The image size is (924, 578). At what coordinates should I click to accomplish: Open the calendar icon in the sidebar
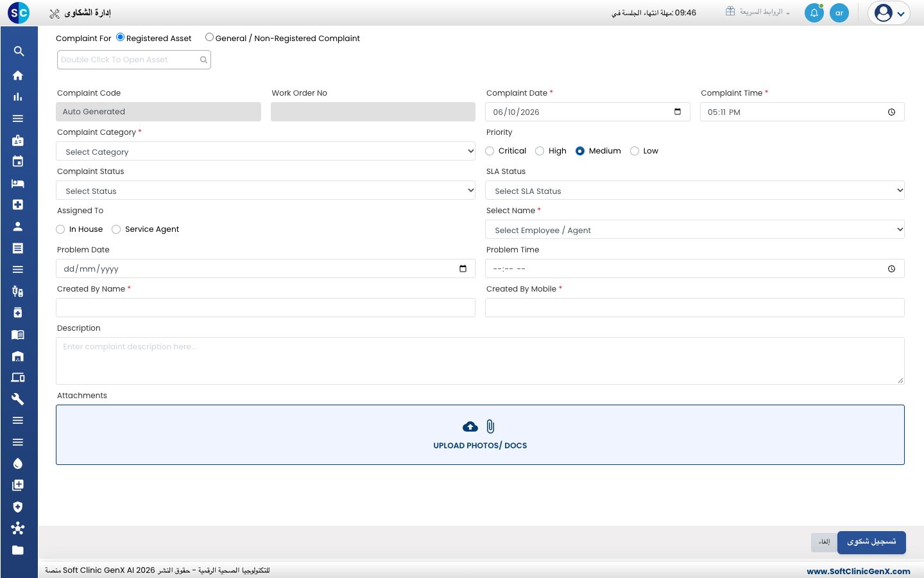(18, 161)
